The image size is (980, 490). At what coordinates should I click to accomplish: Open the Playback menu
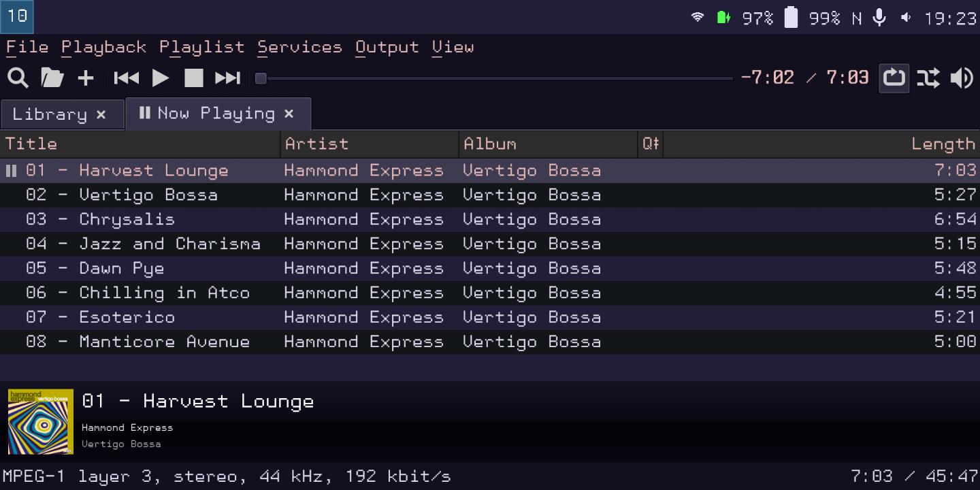103,47
